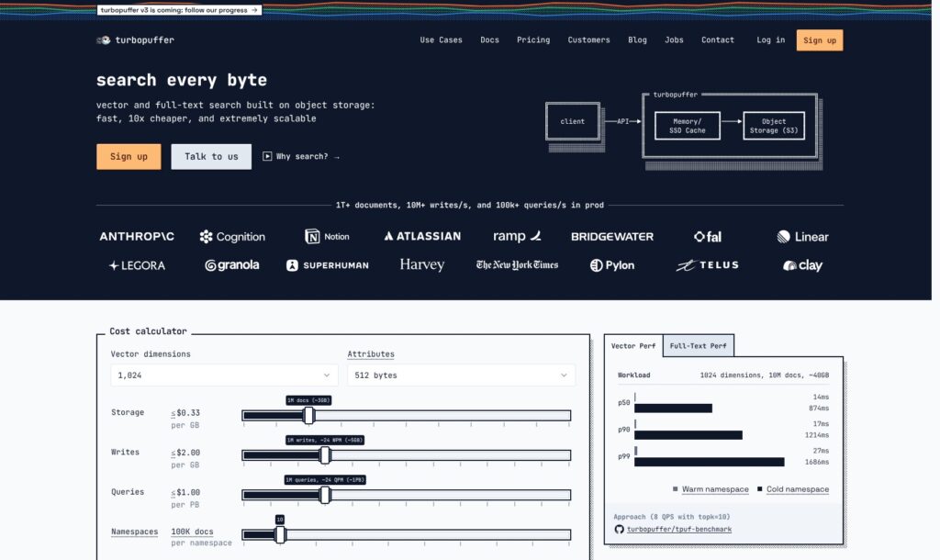The height and width of the screenshot is (560, 940).
Task: Open the Notion customer logo
Action: pos(327,236)
